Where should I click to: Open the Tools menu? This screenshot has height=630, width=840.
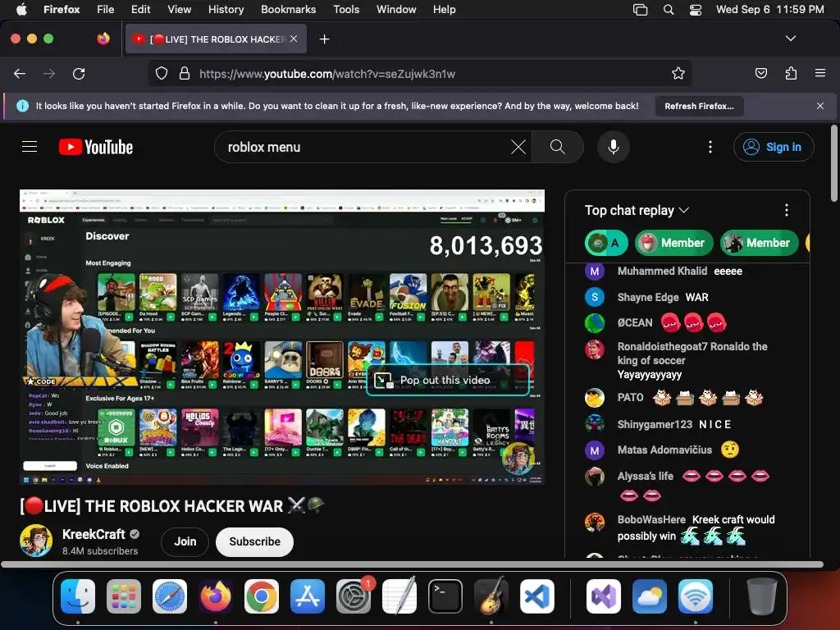coord(346,9)
